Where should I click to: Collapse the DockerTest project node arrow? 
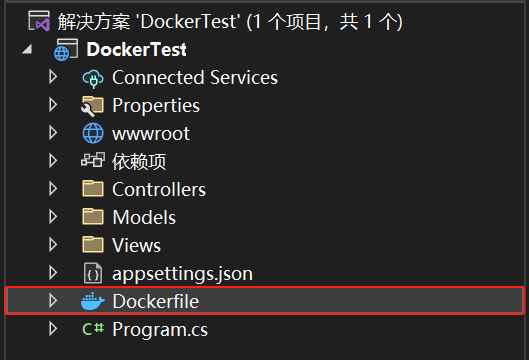tap(27, 50)
